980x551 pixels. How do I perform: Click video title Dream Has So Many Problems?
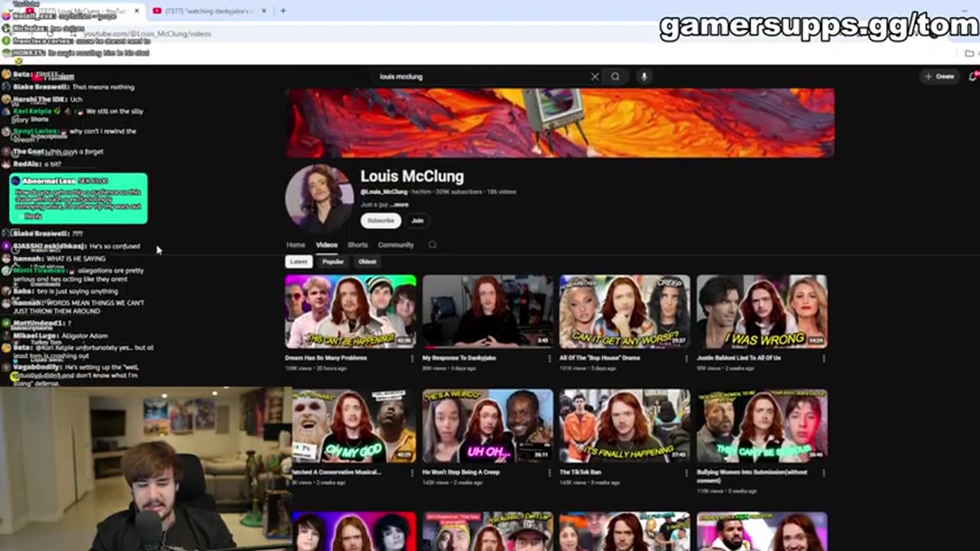tap(326, 358)
